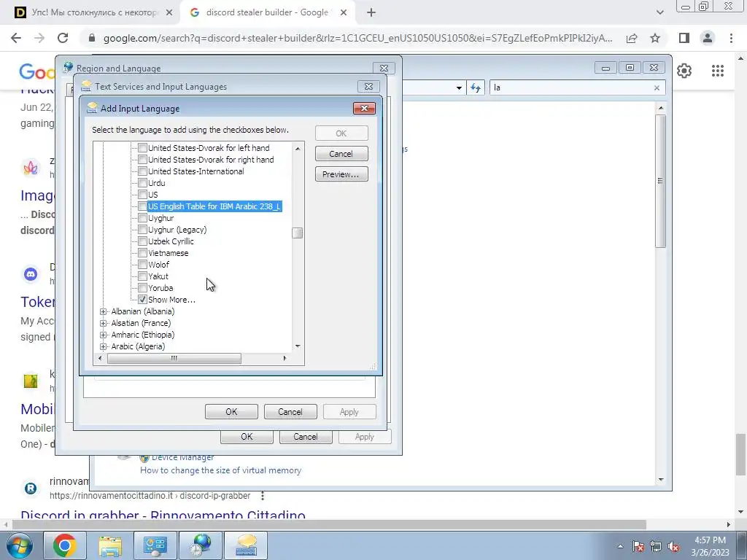Show hidden tray icons arrow
Screen dimensions: 747x560
tap(620, 546)
